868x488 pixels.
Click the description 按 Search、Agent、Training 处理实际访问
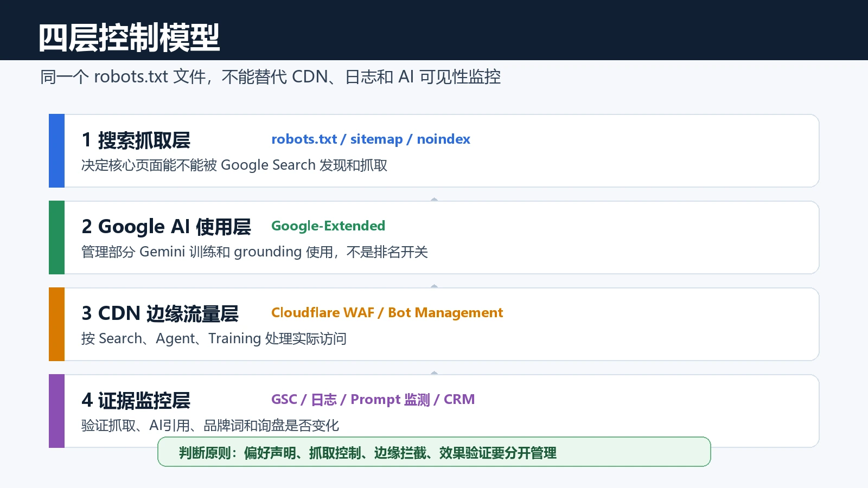tap(214, 338)
